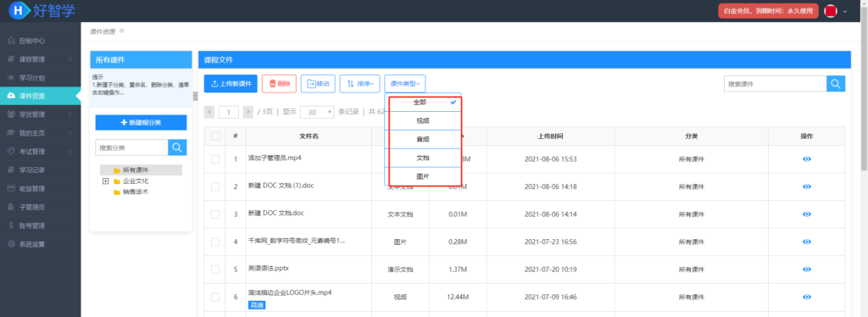Go to the previous page arrow
The image size is (868, 317).
click(209, 112)
